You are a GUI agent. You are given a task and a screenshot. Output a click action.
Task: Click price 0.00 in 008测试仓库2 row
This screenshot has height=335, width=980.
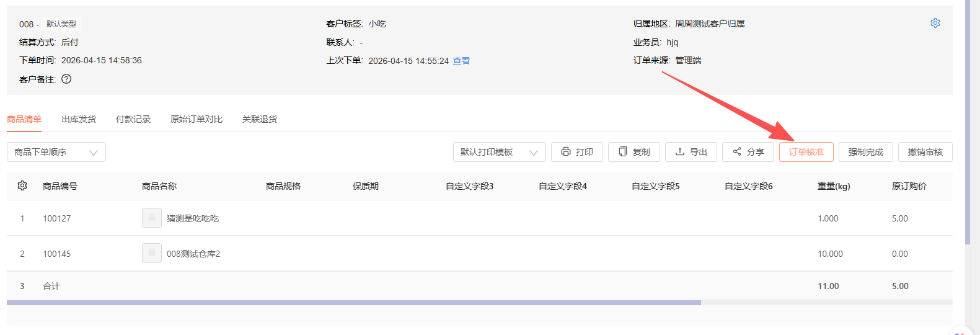tap(900, 254)
